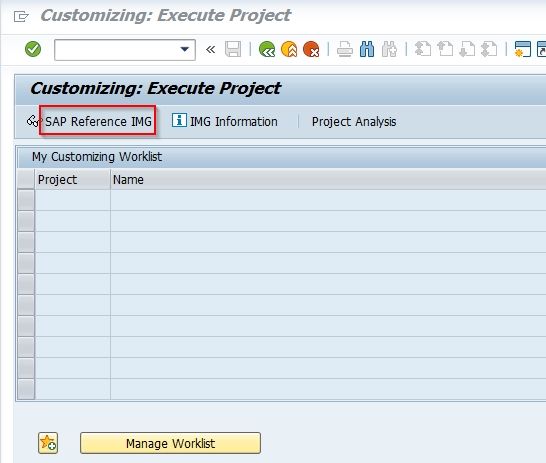This screenshot has height=463, width=546.
Task: Click the red Cancel icon
Action: [x=311, y=49]
